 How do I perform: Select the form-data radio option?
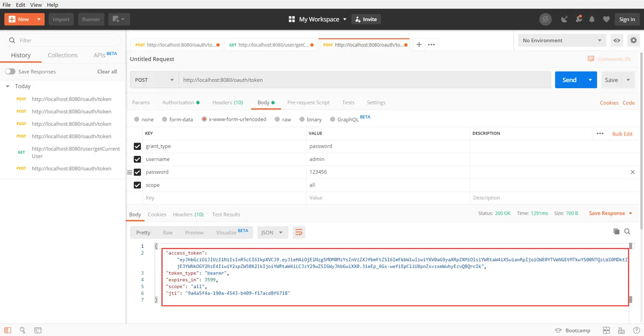tap(165, 119)
